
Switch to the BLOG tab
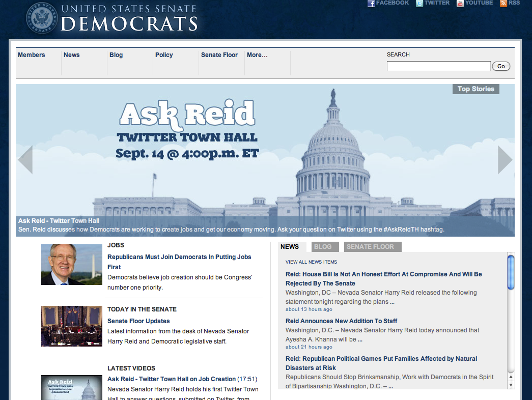tap(323, 247)
